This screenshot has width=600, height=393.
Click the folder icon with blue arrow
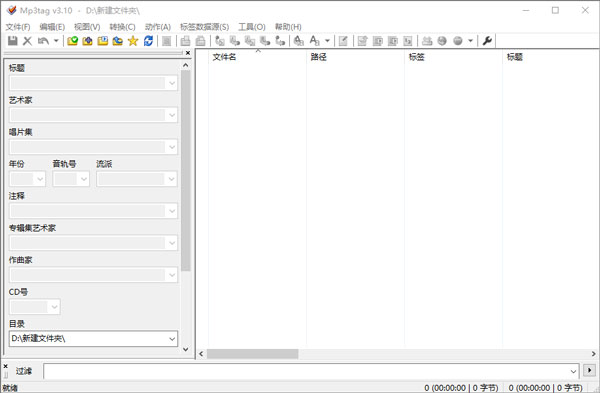[117, 41]
